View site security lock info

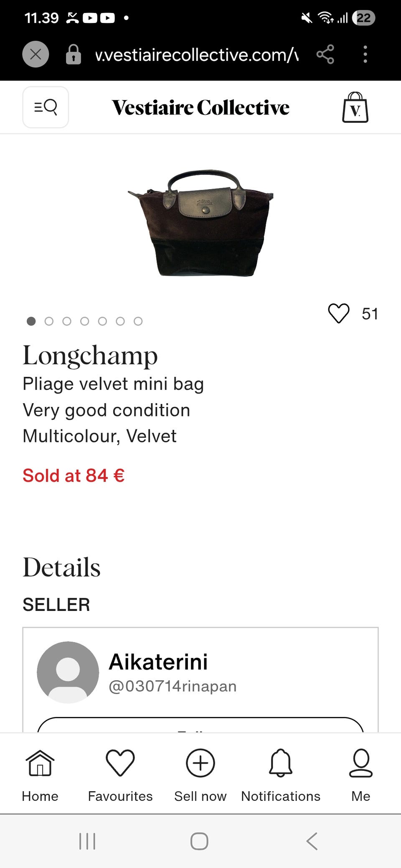pos(74,54)
